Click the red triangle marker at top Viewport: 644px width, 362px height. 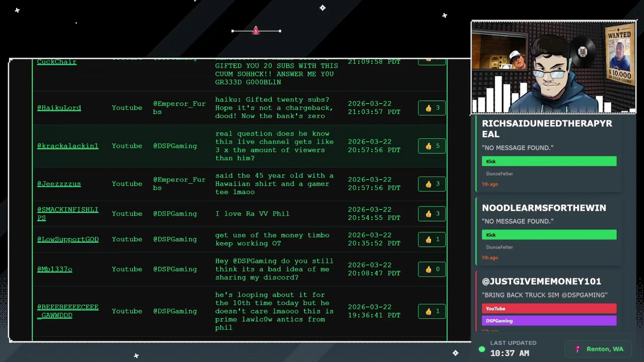pos(256,31)
